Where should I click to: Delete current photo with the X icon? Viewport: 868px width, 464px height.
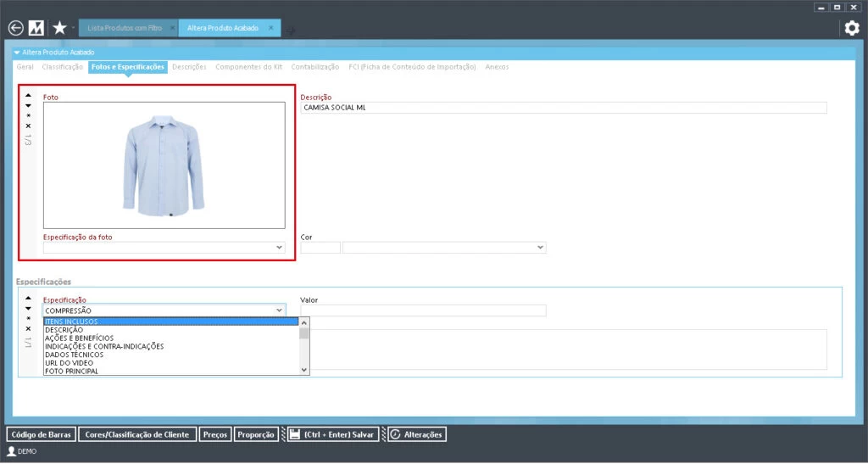28,126
